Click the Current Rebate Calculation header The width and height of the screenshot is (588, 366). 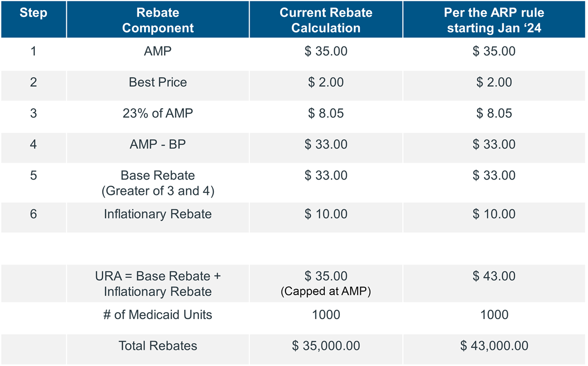click(326, 19)
